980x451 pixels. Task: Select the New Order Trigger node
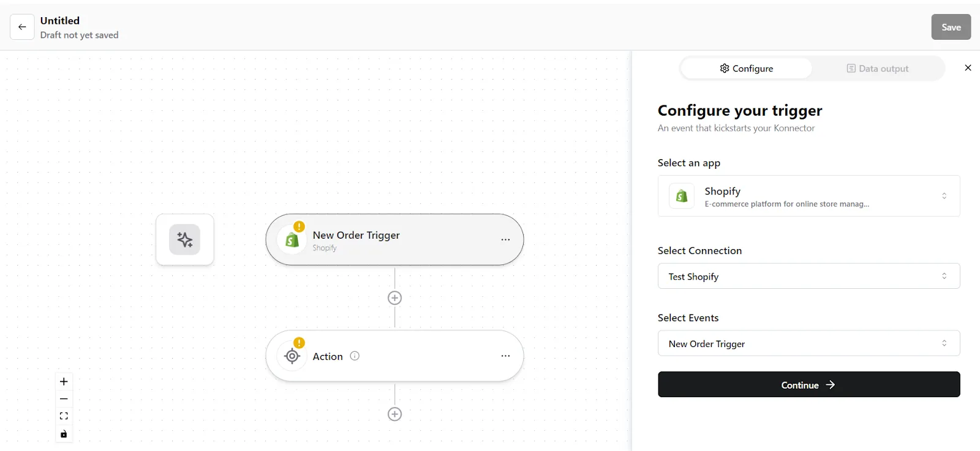click(x=394, y=239)
